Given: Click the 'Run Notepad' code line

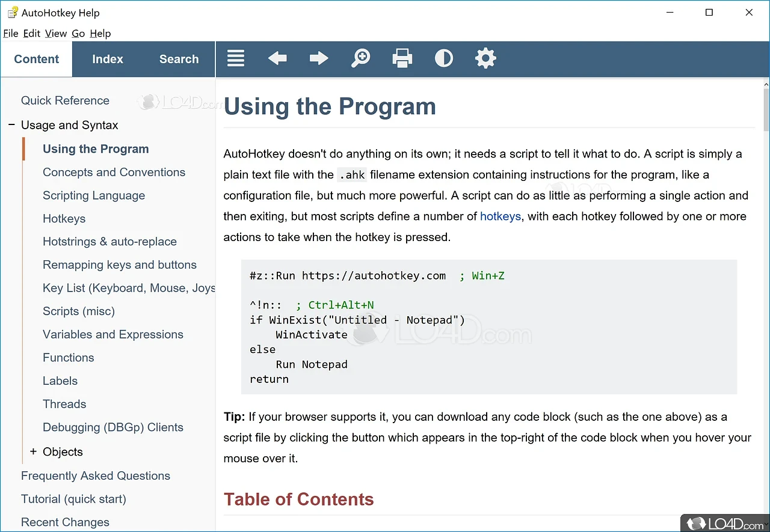Looking at the screenshot, I should pos(312,364).
